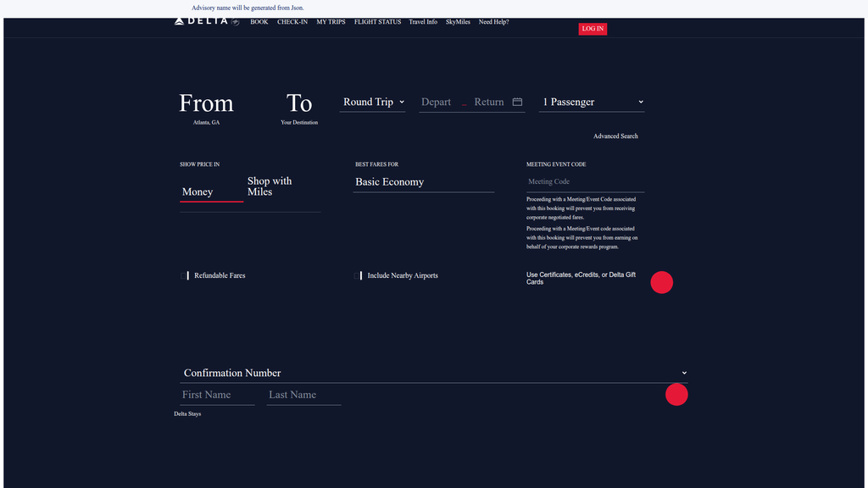Focus the Meeting Code input
868x488 pixels.
click(x=585, y=181)
